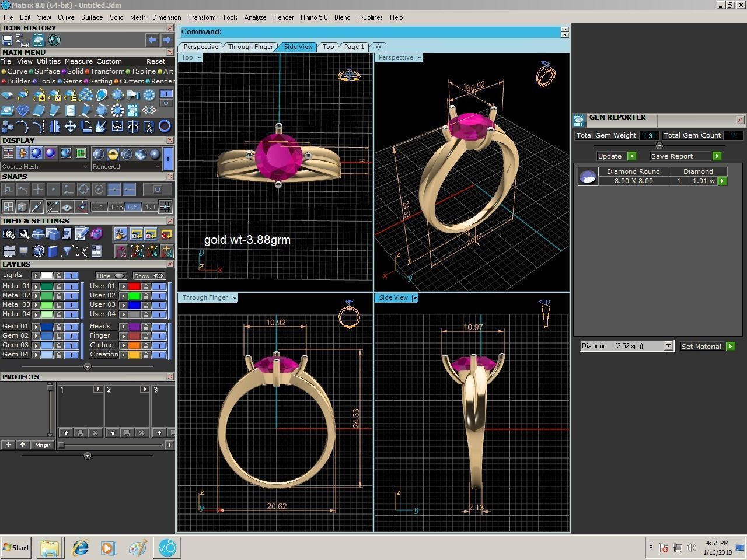Open the T-Splines menu
The width and height of the screenshot is (747, 560).
pyautogui.click(x=370, y=17)
